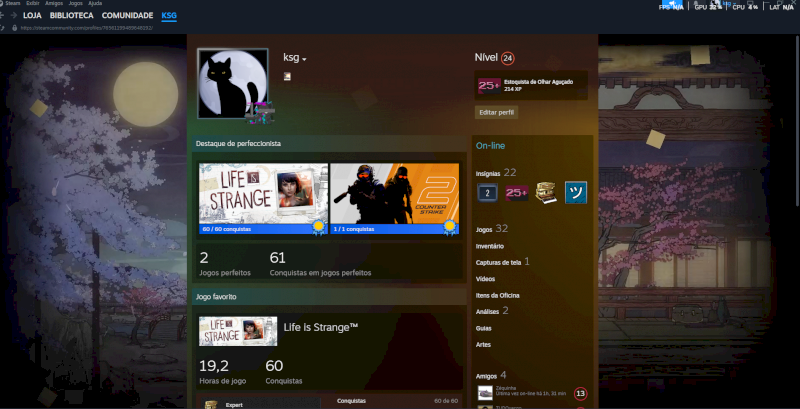Open the Artes link
The width and height of the screenshot is (800, 409).
click(483, 344)
